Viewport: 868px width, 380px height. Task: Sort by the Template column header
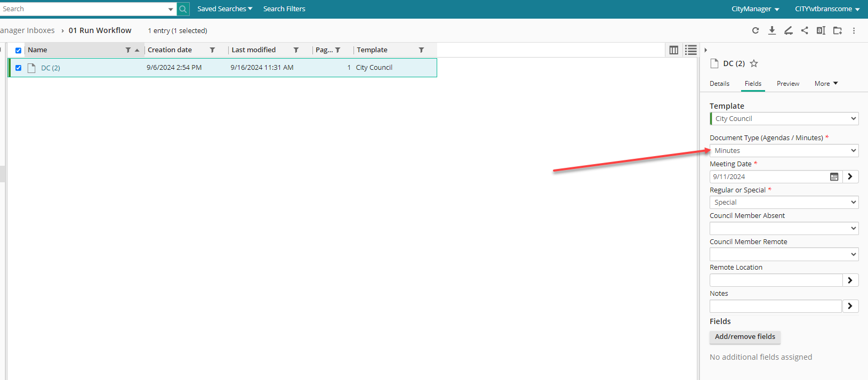click(372, 50)
